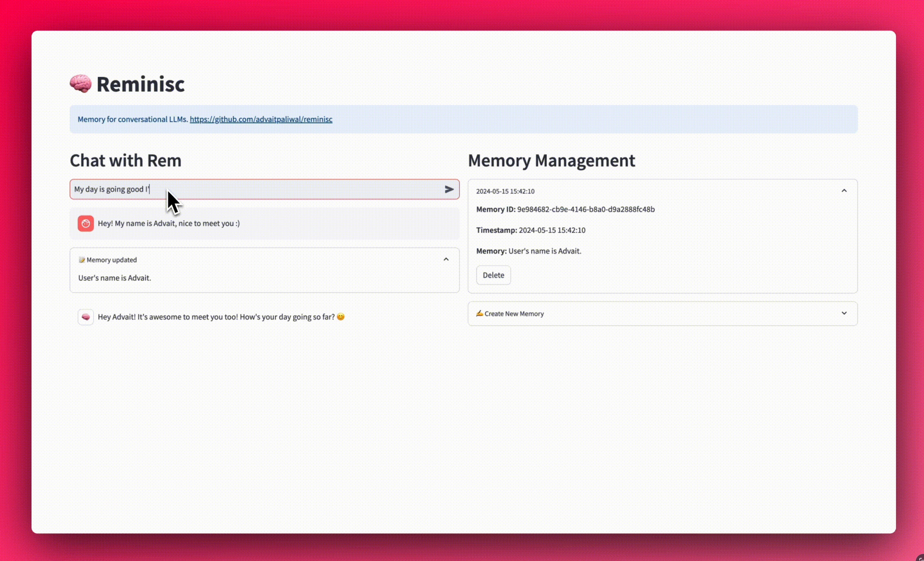This screenshot has width=924, height=561.
Task: Collapse the Memory updated panel chevron
Action: 446,259
